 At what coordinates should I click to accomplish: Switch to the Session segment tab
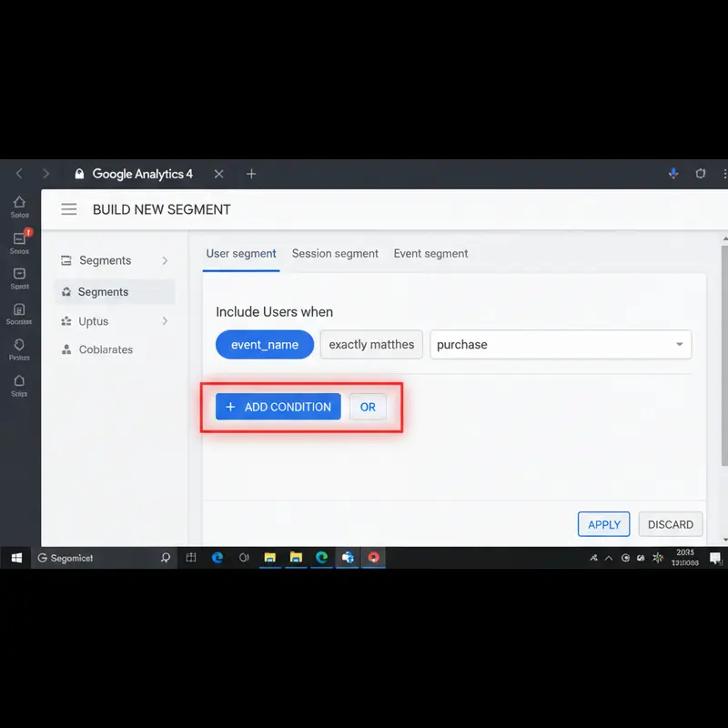click(x=335, y=254)
